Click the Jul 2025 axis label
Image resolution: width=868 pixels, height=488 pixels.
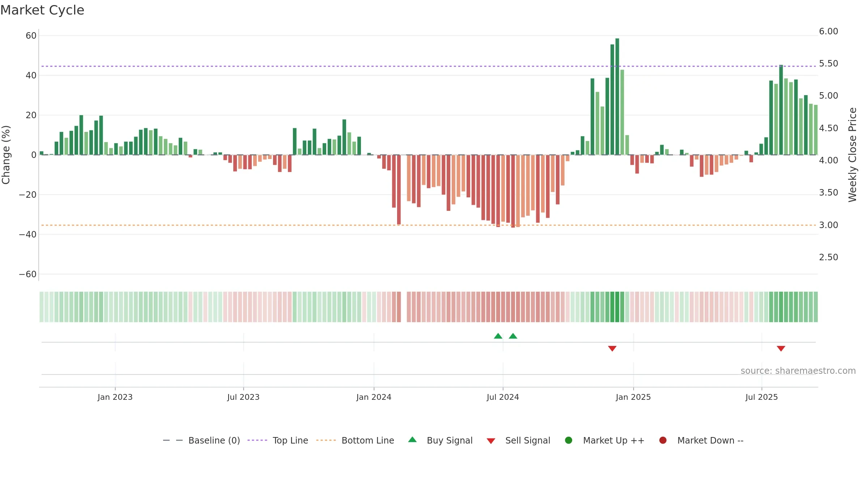click(x=762, y=397)
